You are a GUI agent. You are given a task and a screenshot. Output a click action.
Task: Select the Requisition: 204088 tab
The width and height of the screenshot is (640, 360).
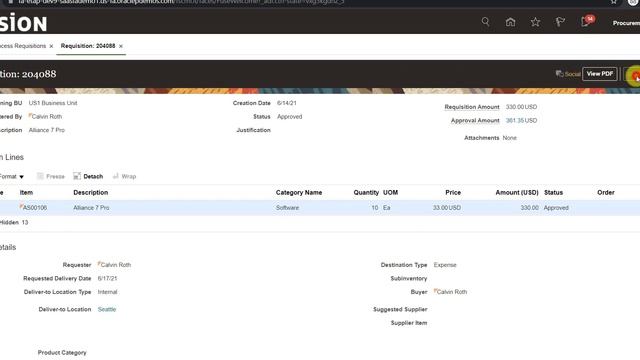pos(88,46)
